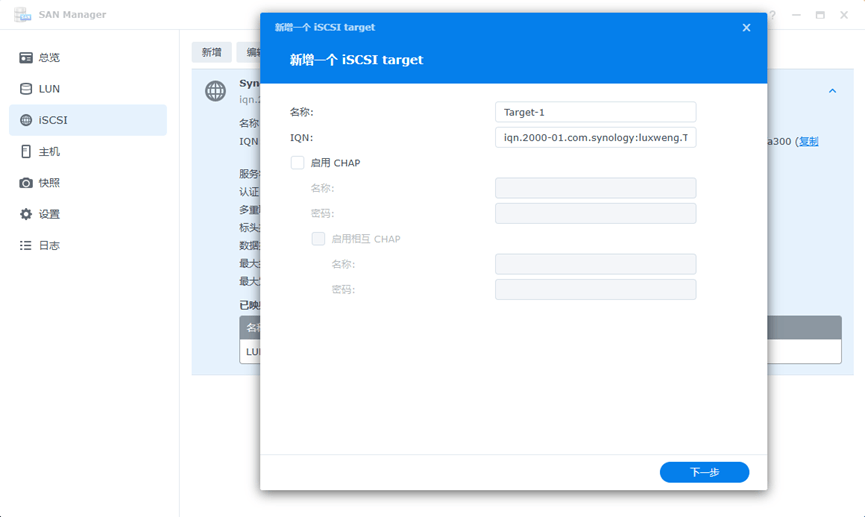This screenshot has height=517, width=865.
Task: Click the CHAP 名称 input field
Action: [x=596, y=188]
